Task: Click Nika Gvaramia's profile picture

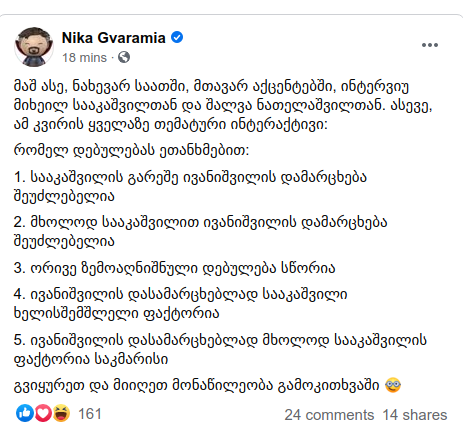Action: coord(34,47)
